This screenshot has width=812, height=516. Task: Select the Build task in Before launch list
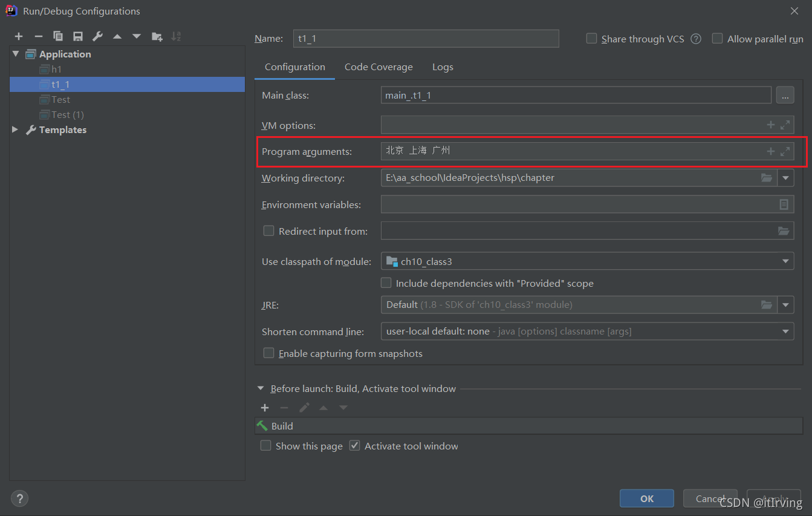529,426
